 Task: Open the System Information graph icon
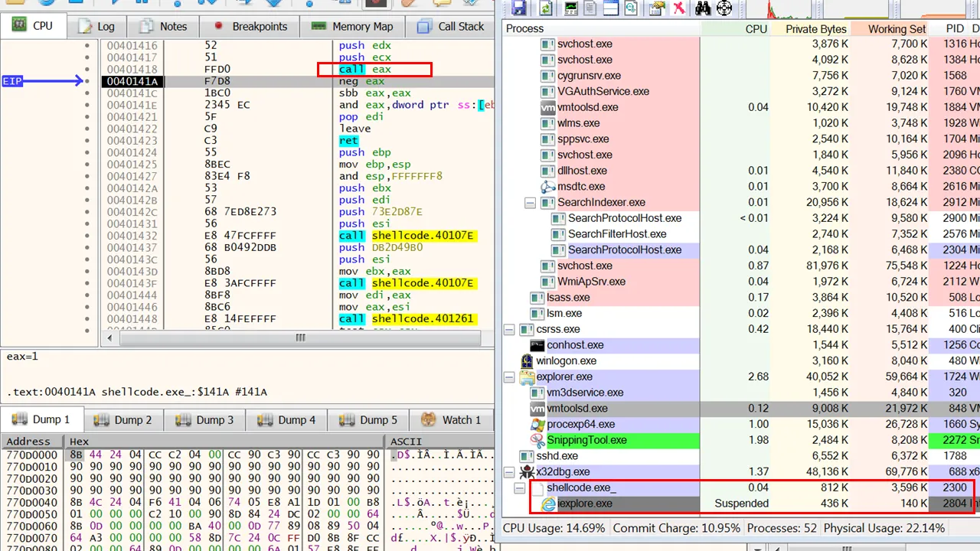click(x=570, y=8)
